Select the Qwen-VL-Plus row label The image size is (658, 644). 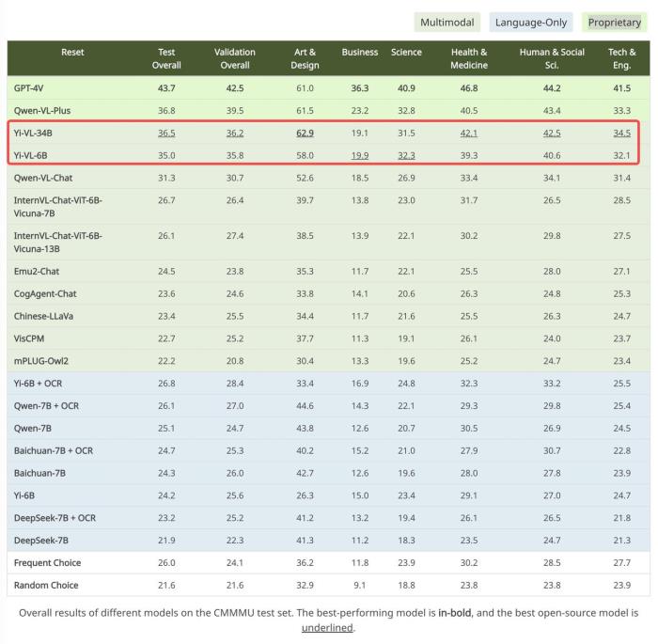click(42, 111)
